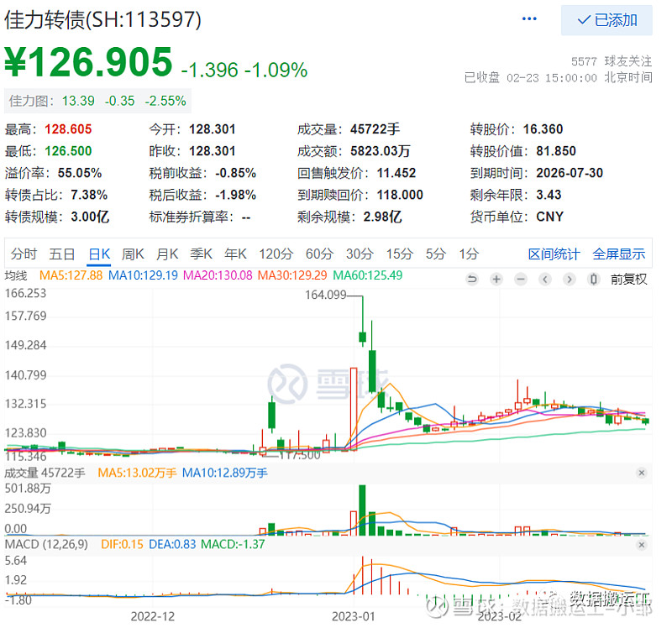The width and height of the screenshot is (672, 628).
Task: Click the 已添加 watchlist button
Action: point(606,20)
